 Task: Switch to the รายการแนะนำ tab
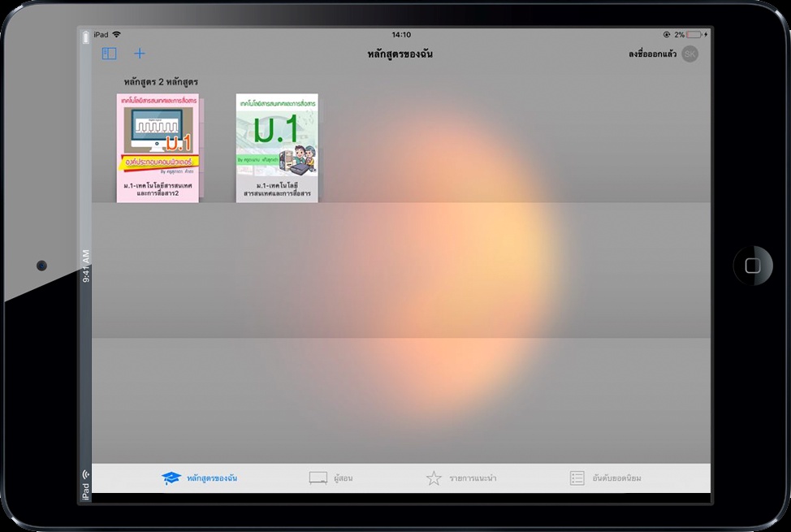coord(461,478)
